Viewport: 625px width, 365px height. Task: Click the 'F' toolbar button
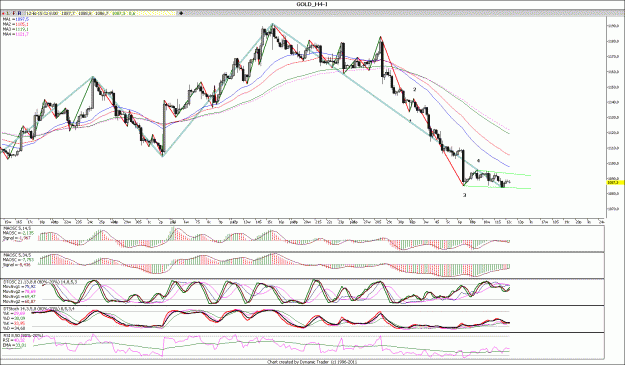click(x=14, y=13)
